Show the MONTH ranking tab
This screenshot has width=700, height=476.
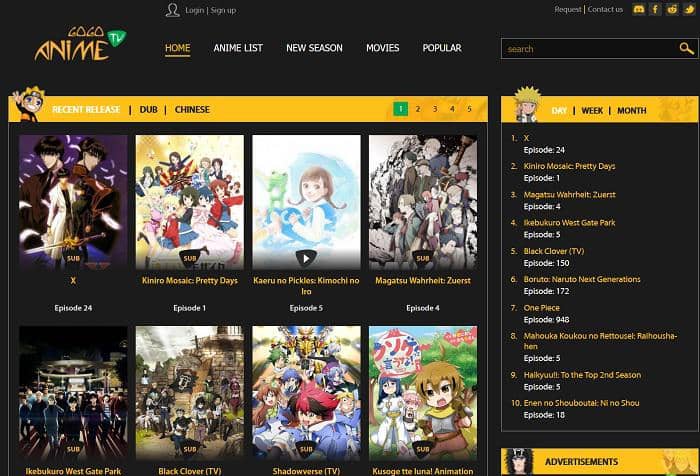click(632, 111)
